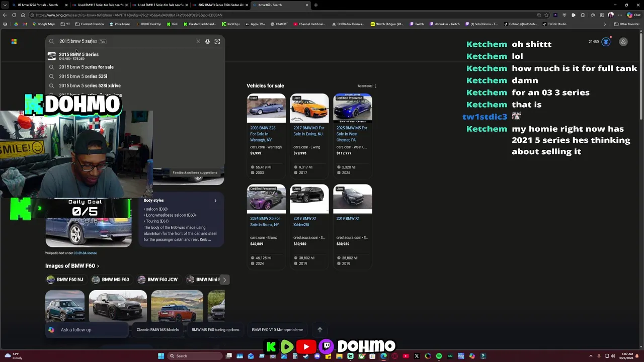Ask 'BMW E60 V10 Motorprobleme' follow-up

[277, 330]
